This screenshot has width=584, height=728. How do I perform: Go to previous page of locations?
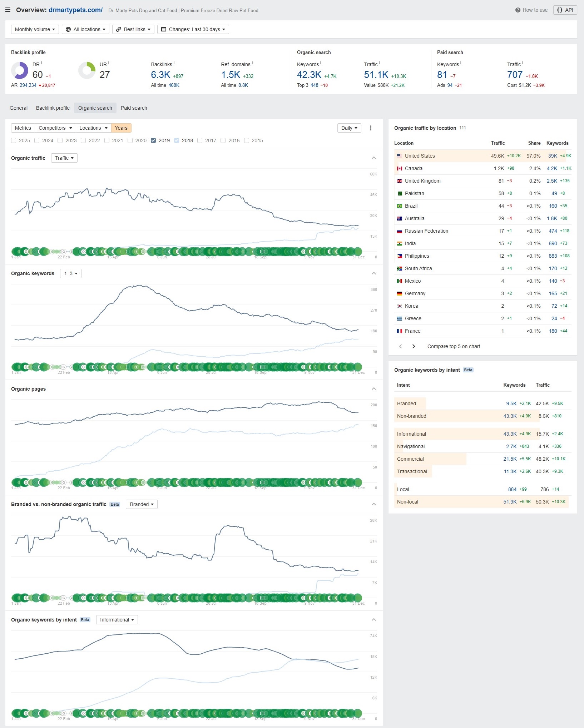click(x=401, y=346)
